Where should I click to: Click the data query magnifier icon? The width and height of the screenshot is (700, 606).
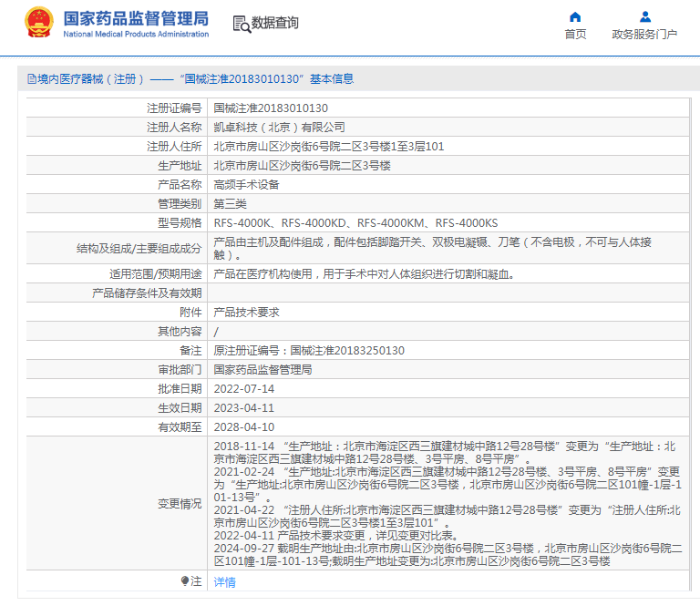242,24
